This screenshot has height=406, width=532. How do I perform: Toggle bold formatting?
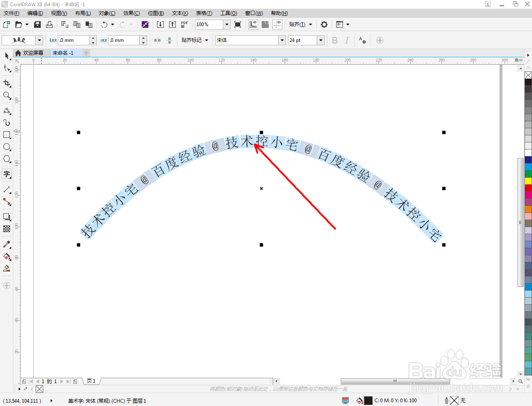tap(335, 40)
